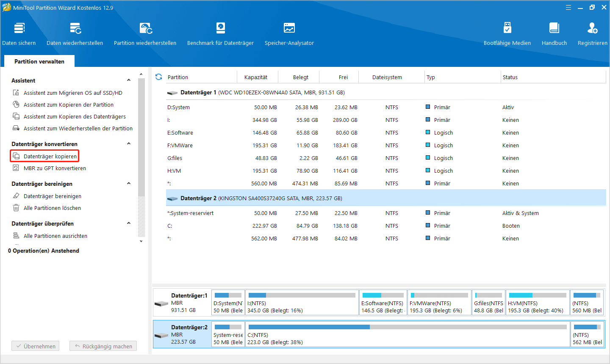
Task: Sort by Dateisystem column header
Action: (391, 77)
